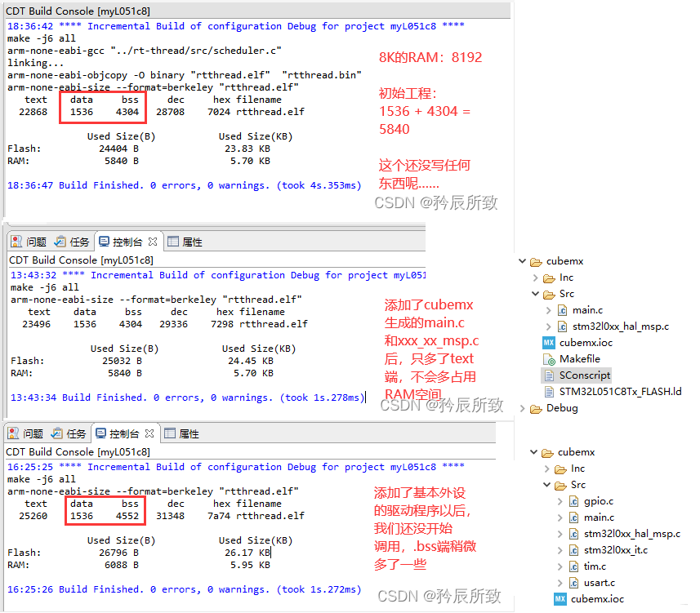Image resolution: width=700 pixels, height=613 pixels.
Task: Click the '13:43:34 Build Finished' console line
Action: pos(188,398)
